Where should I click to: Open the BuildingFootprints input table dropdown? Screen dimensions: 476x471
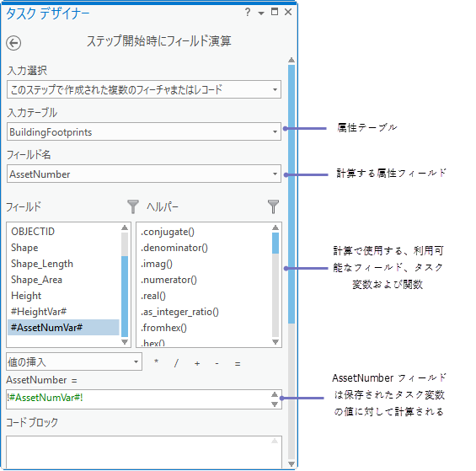pyautogui.click(x=144, y=131)
